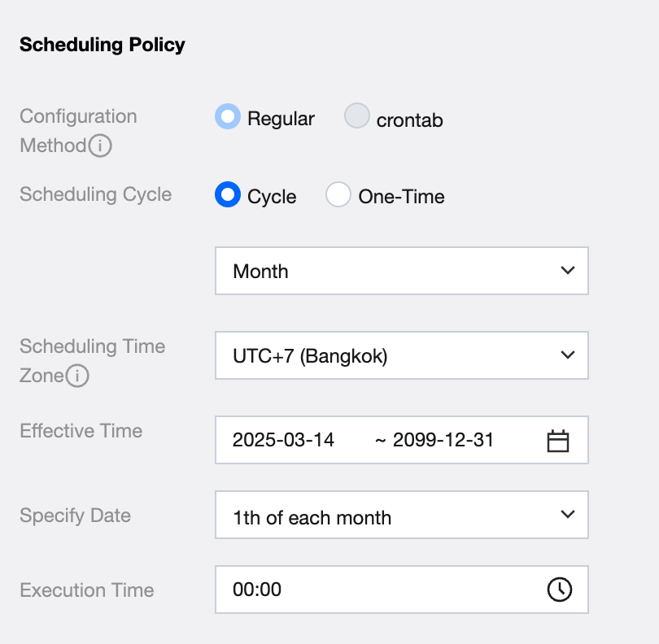Click the info icon beside Scheduling Time Zone
Image resolution: width=659 pixels, height=644 pixels.
pos(77,376)
